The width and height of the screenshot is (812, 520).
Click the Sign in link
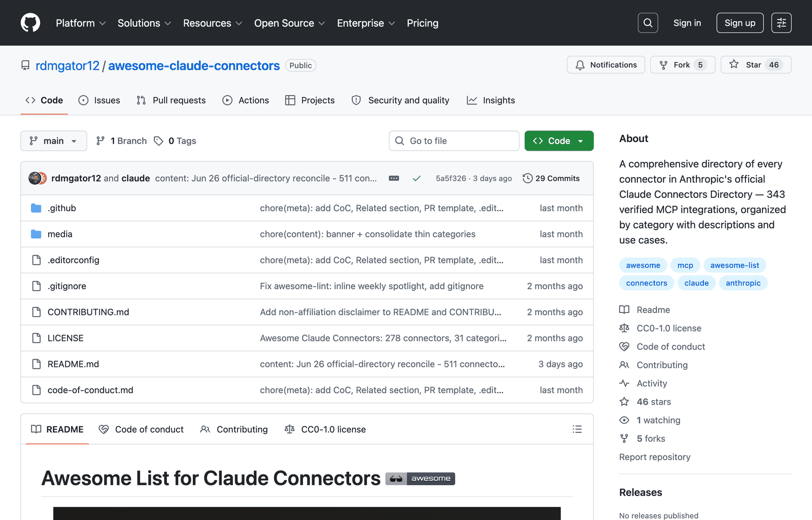click(x=687, y=23)
